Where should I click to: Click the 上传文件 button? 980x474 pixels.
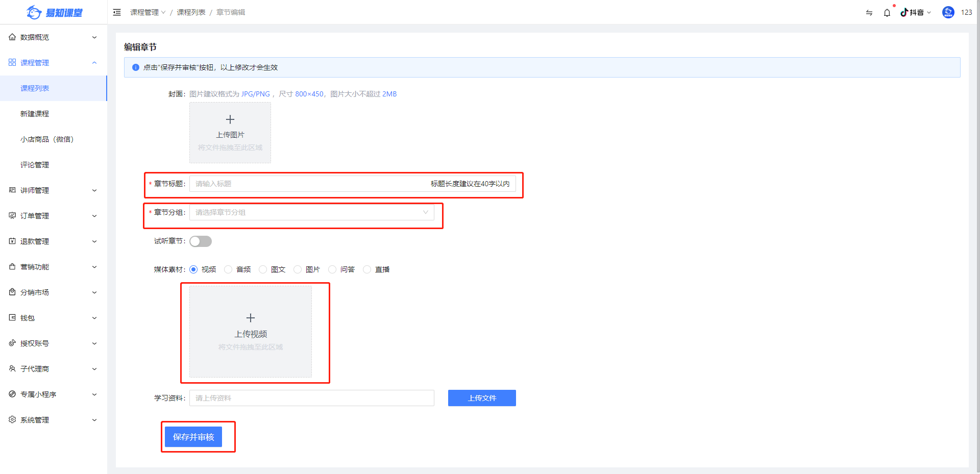[x=482, y=398]
